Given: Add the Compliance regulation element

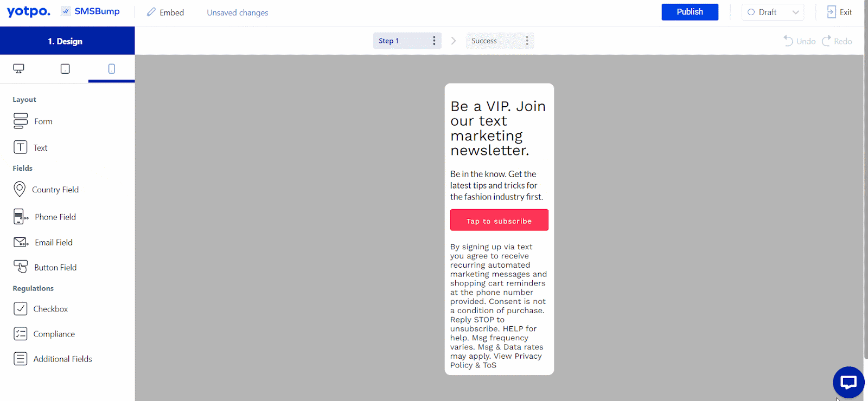Looking at the screenshot, I should point(44,334).
